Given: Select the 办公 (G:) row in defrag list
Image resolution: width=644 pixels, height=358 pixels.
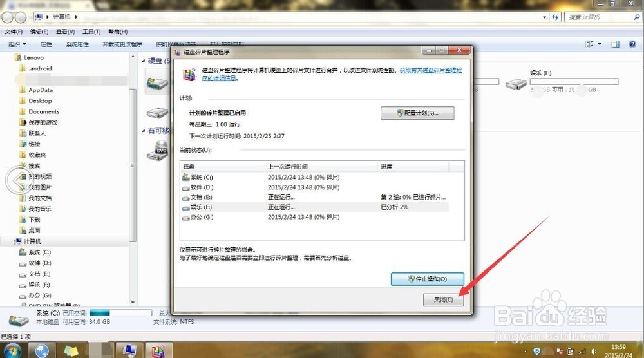Looking at the screenshot, I should point(314,217).
